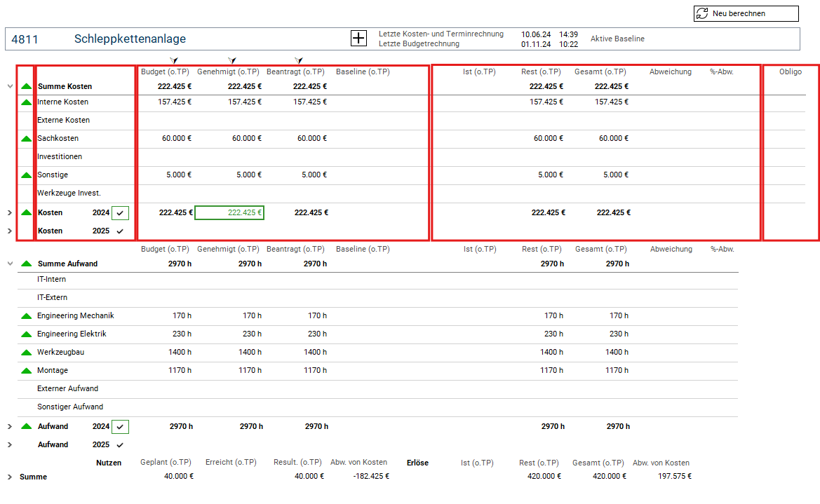Collapse the Summe Kosten section
This screenshot has width=820, height=504.
tap(10, 87)
